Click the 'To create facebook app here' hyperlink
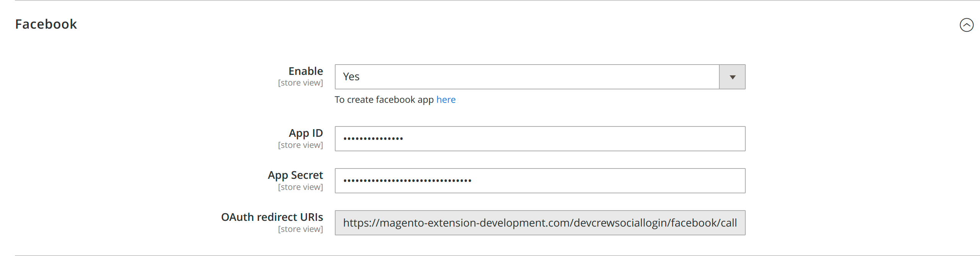Image resolution: width=980 pixels, height=256 pixels. 446,99
